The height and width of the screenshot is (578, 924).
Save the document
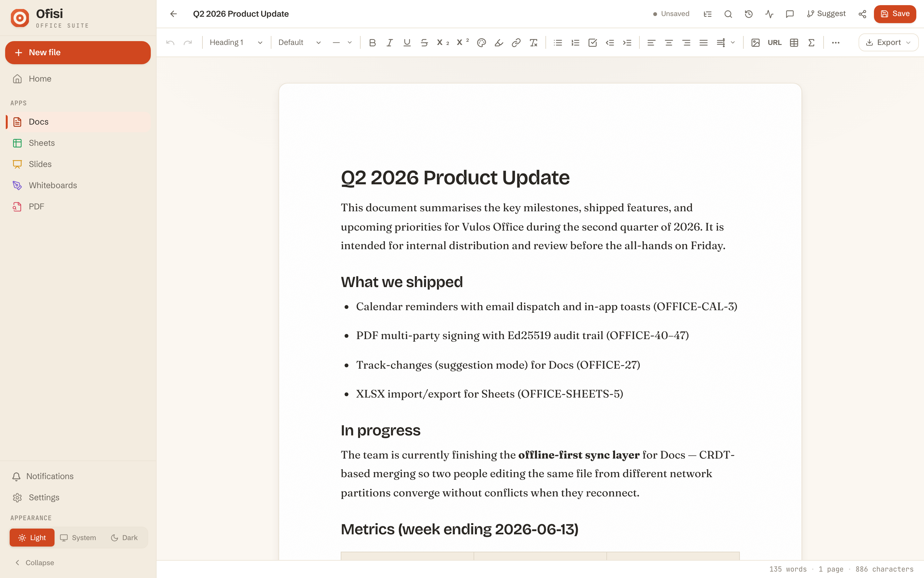pyautogui.click(x=895, y=14)
